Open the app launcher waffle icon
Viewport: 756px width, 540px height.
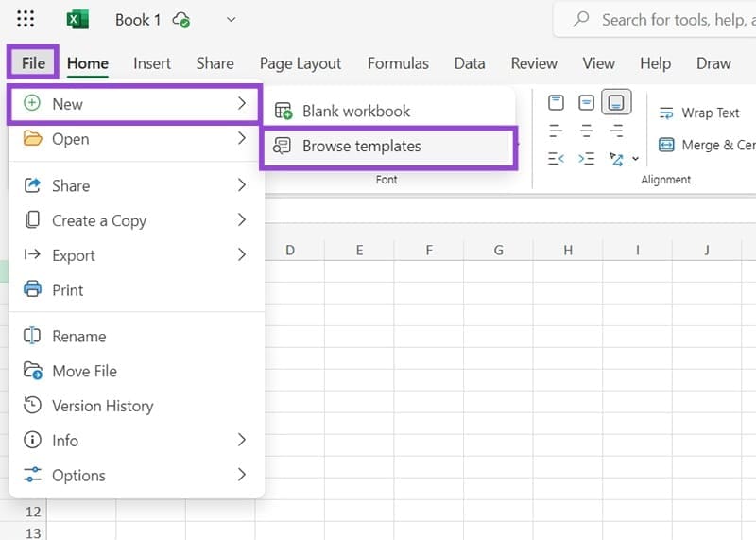[x=26, y=19]
